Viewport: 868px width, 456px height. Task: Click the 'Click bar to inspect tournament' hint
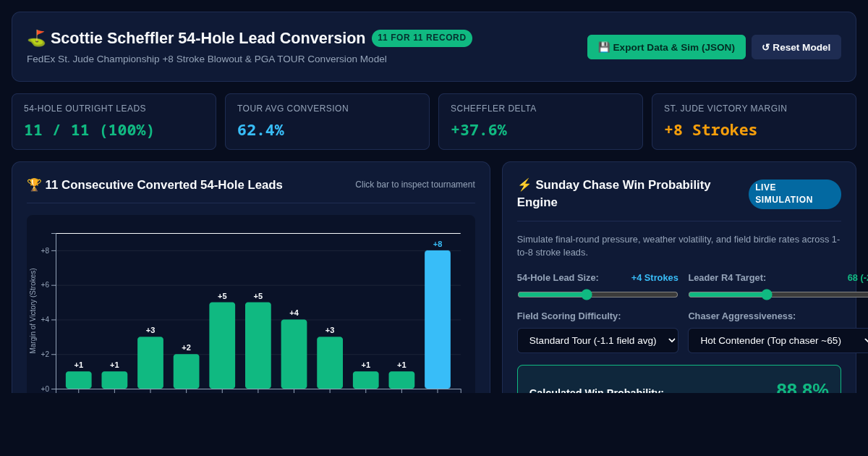click(415, 185)
